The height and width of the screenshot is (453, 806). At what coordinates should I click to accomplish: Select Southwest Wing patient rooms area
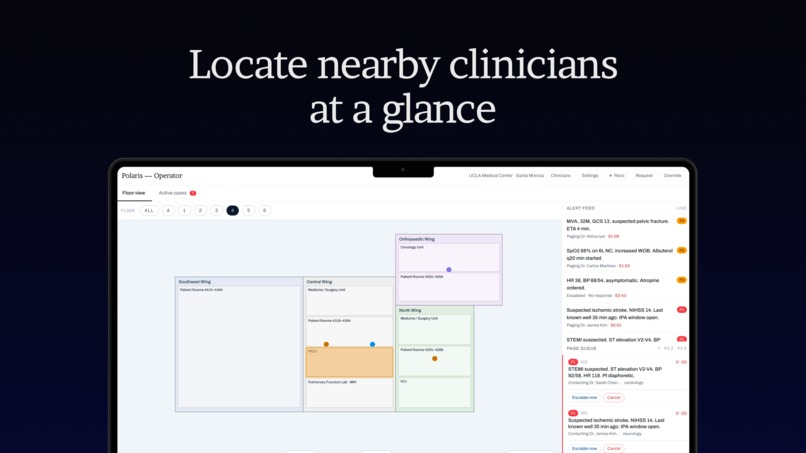pyautogui.click(x=239, y=348)
